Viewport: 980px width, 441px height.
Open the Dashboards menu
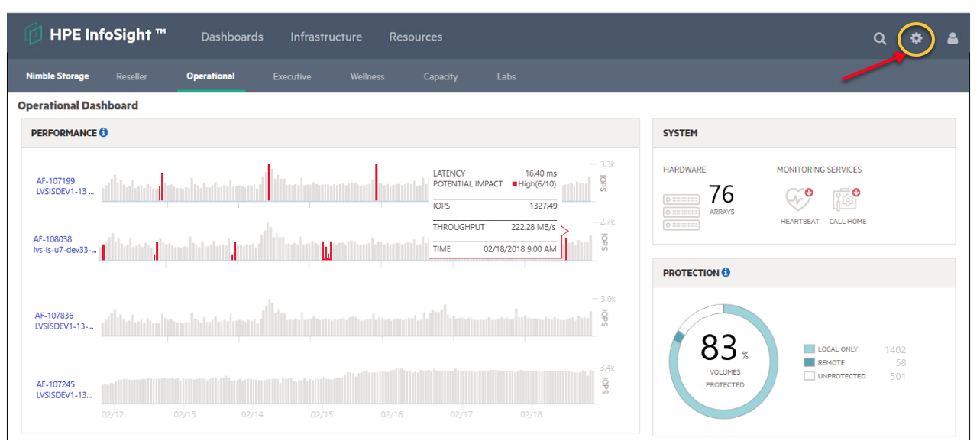pyautogui.click(x=232, y=37)
